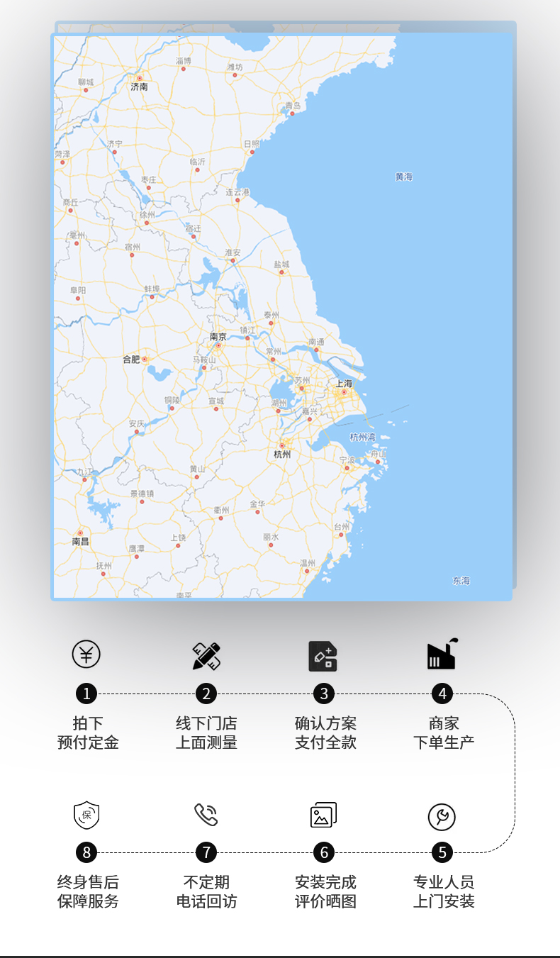Image resolution: width=560 pixels, height=958 pixels.
Task: Click the 徐州 city label on map
Action: (147, 214)
